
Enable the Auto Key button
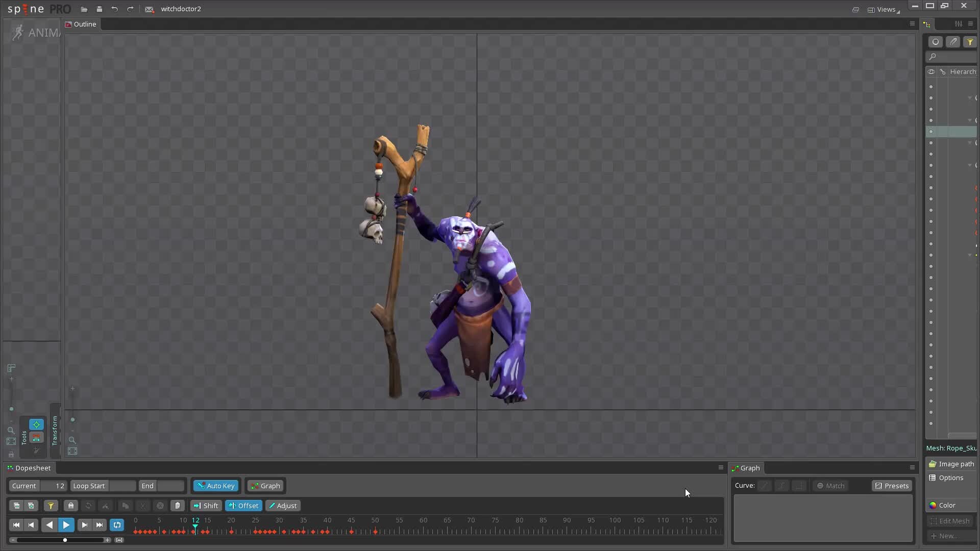pyautogui.click(x=215, y=486)
